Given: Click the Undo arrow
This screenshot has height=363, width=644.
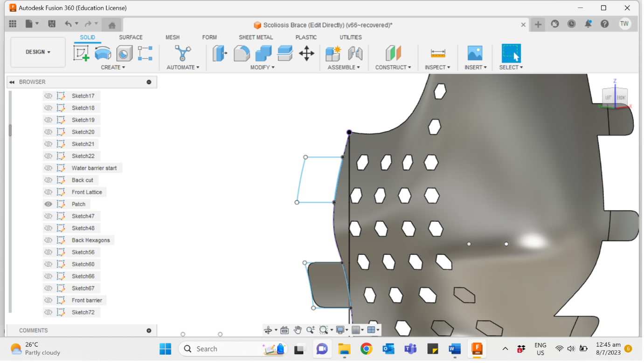Looking at the screenshot, I should [x=69, y=24].
